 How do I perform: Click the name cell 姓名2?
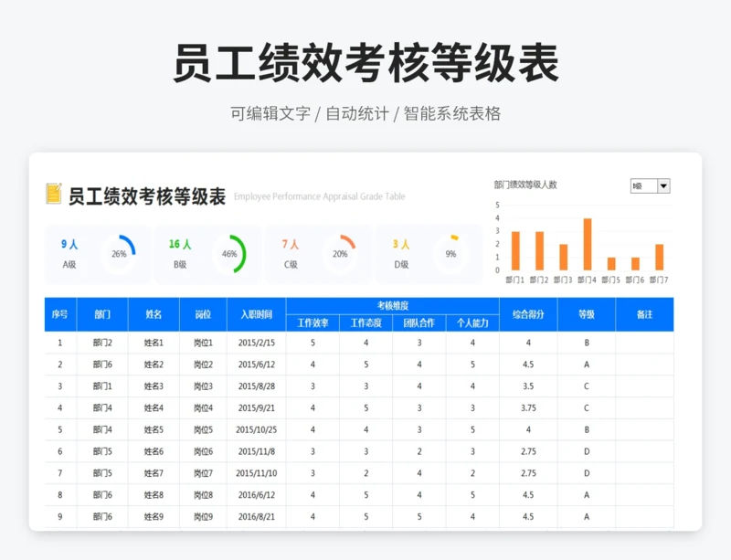(x=154, y=365)
